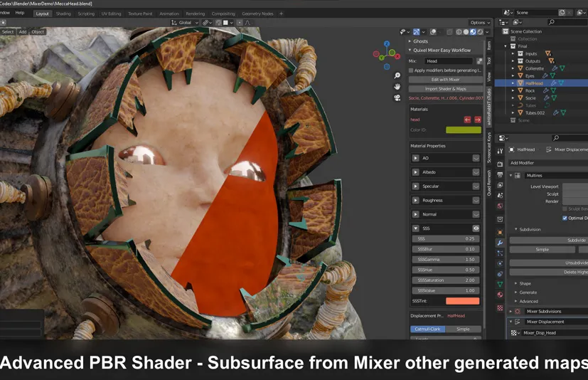
Task: Switch to the Shading workspace tab
Action: click(63, 14)
